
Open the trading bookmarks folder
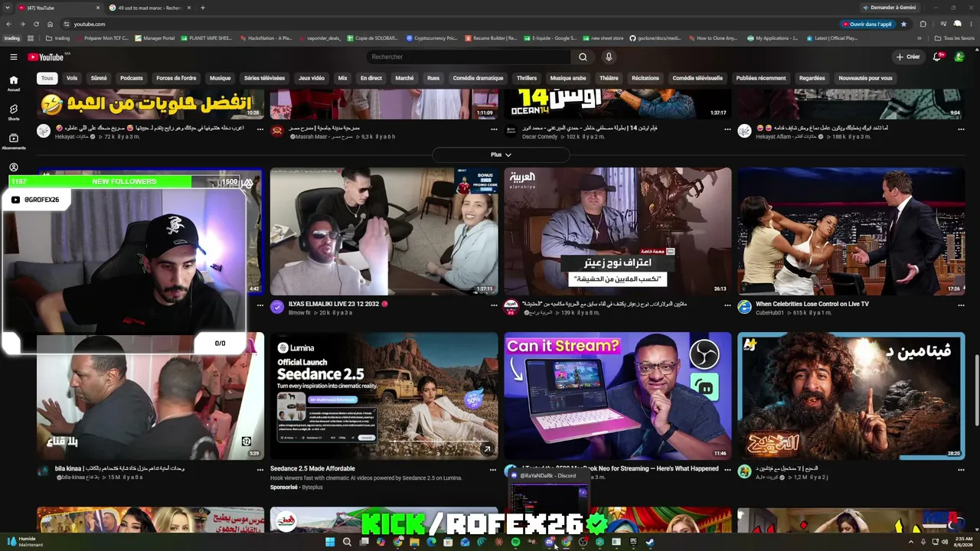(57, 38)
